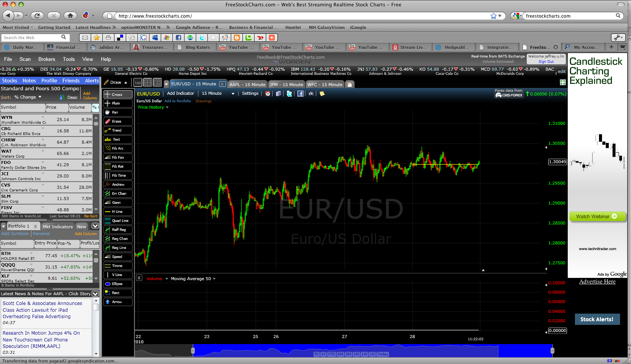Click the 1M range on time slider
Screen dimensions: 631x364
click(x=356, y=354)
